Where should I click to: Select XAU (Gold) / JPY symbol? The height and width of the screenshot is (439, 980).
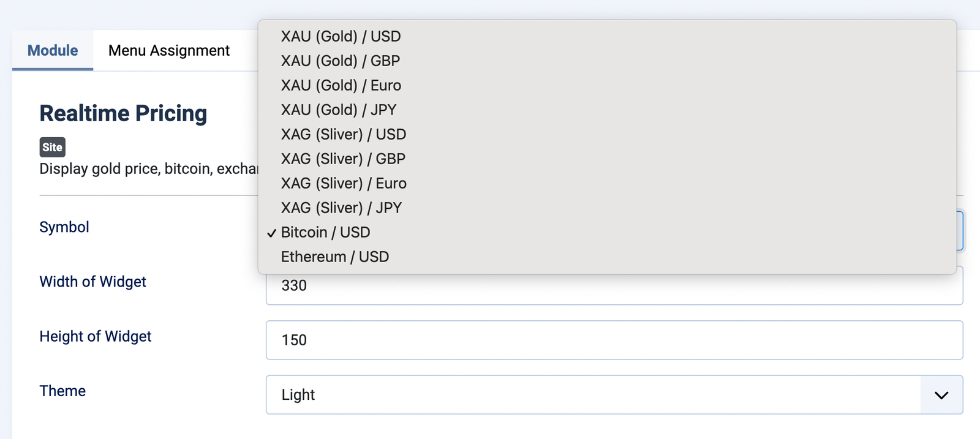tap(339, 110)
